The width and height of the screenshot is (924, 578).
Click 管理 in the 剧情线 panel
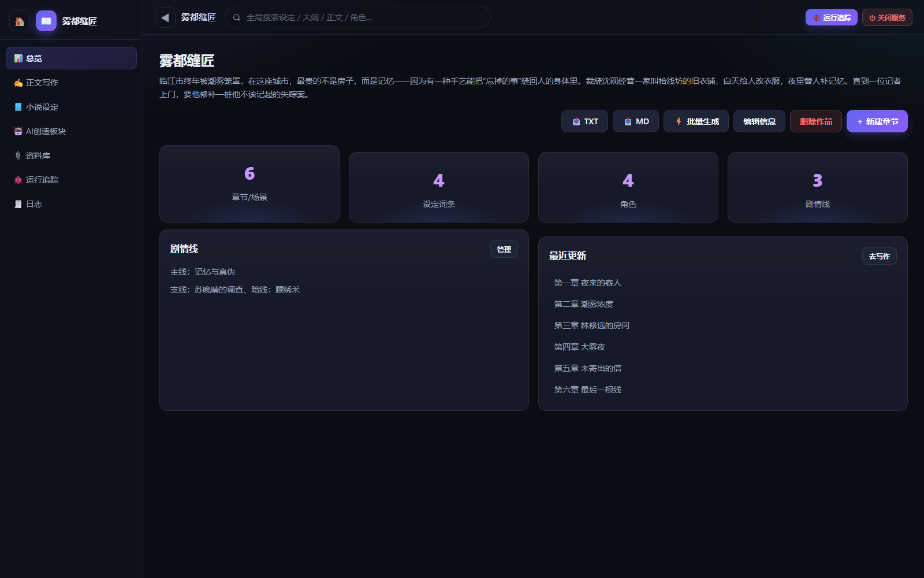pyautogui.click(x=504, y=249)
